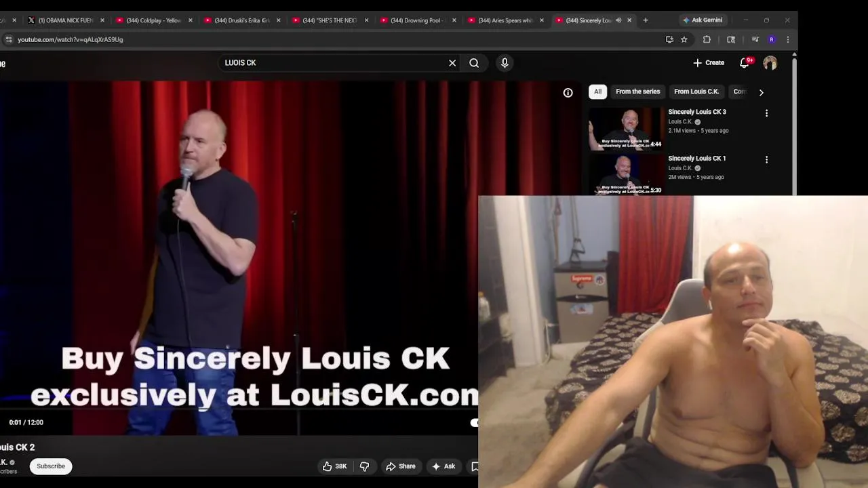Mute the Sincerely Louis tab audio icon
868x488 pixels.
point(618,20)
